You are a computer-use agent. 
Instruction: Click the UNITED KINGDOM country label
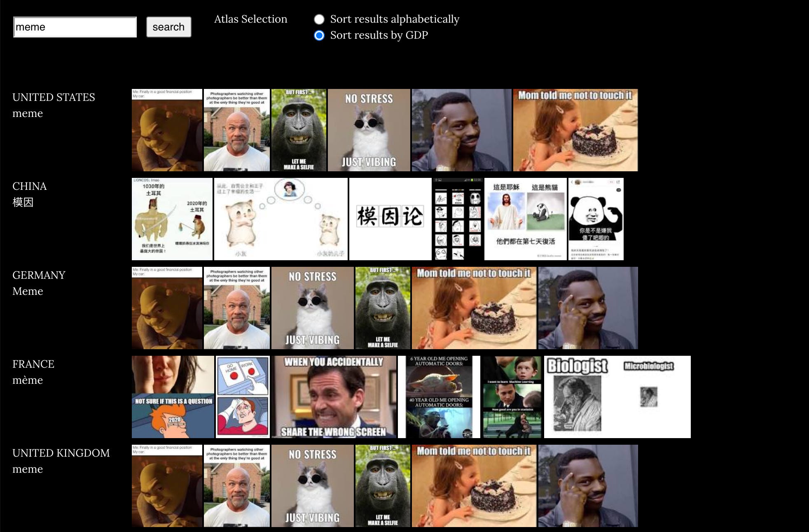(x=61, y=453)
